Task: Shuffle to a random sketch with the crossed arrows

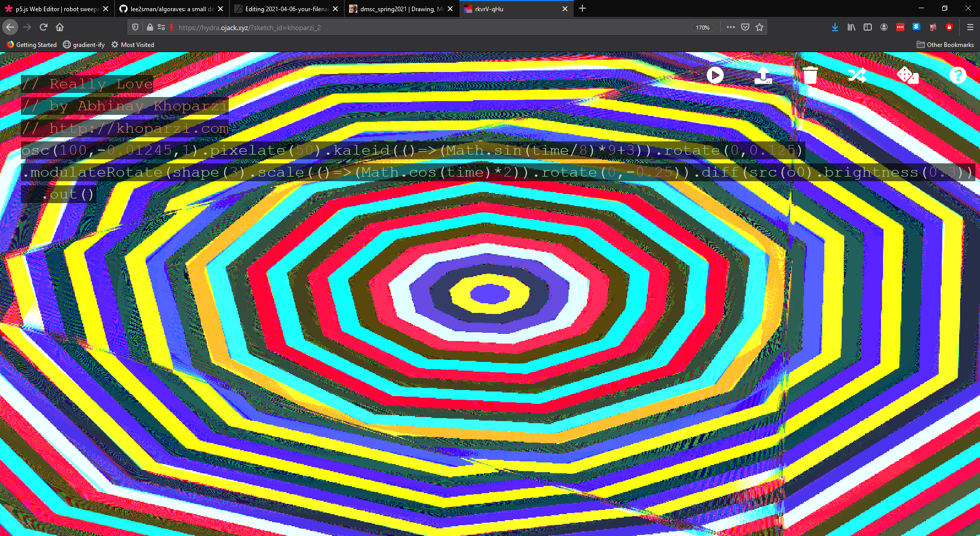Action: click(857, 76)
